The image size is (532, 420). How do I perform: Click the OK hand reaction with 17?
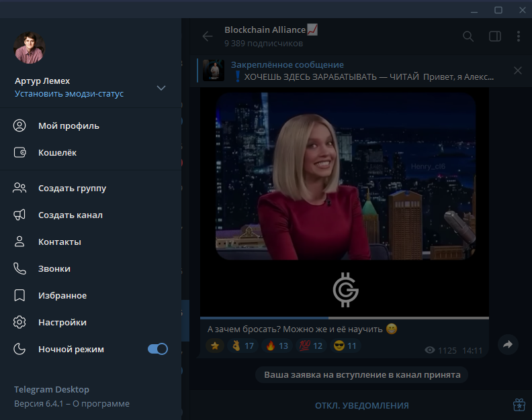click(x=243, y=346)
